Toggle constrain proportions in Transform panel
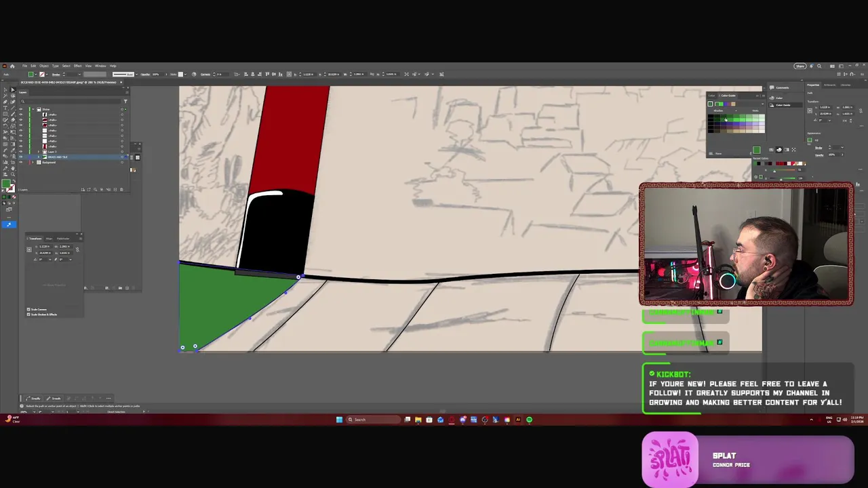 tap(77, 249)
